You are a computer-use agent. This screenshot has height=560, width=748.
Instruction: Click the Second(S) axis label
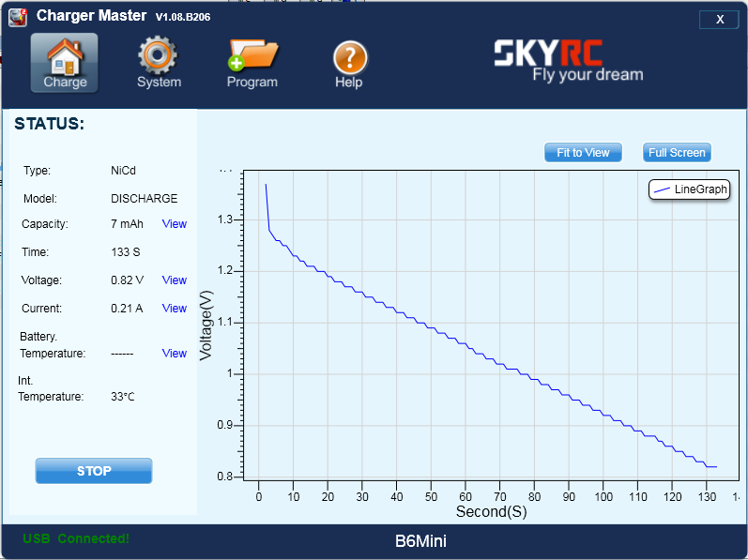492,511
